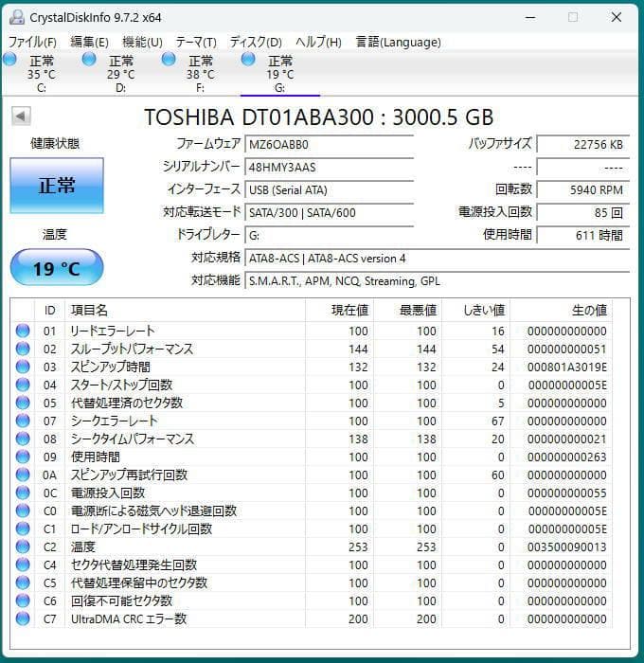This screenshot has height=663, width=644.
Task: Click status icon for C7 UltraDMA CRC エラー数
Action: (23, 618)
